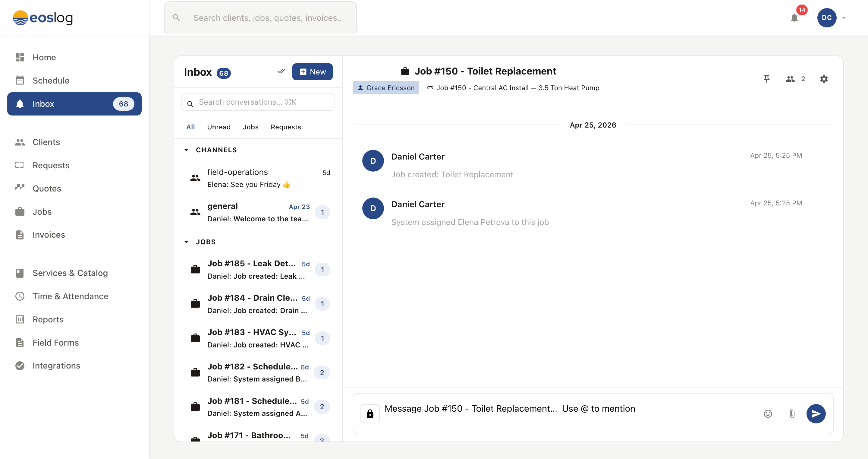The image size is (868, 459).
Task: Open Integrations from the sidebar
Action: [x=74, y=366]
